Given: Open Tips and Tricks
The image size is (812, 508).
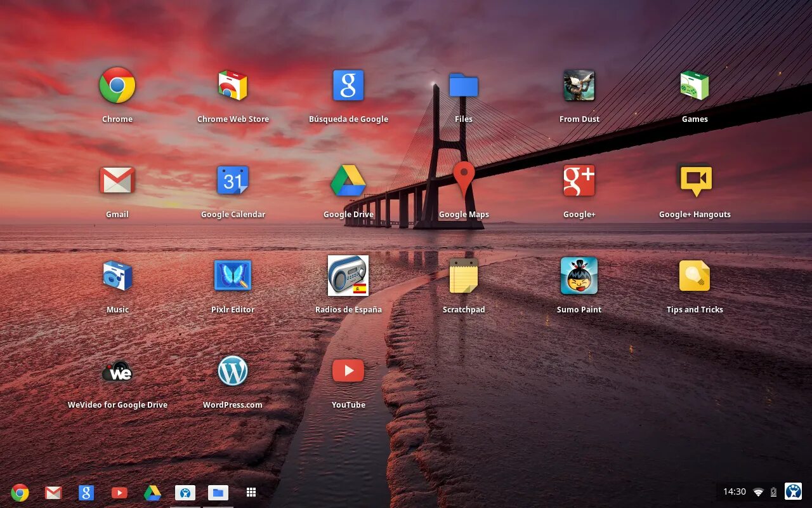Looking at the screenshot, I should click(695, 276).
